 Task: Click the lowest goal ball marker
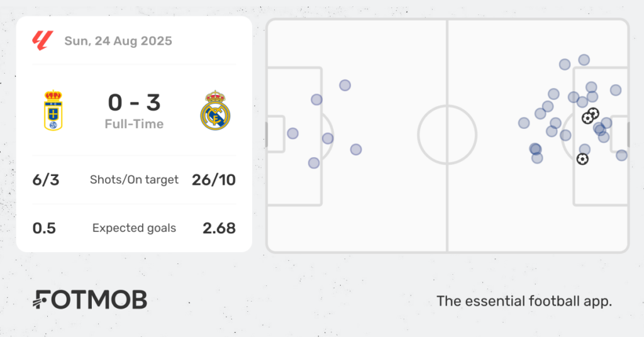point(582,159)
